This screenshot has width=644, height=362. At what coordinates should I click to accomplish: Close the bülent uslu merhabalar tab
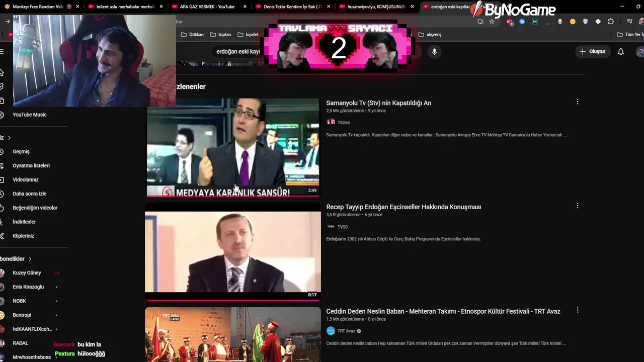tap(161, 7)
